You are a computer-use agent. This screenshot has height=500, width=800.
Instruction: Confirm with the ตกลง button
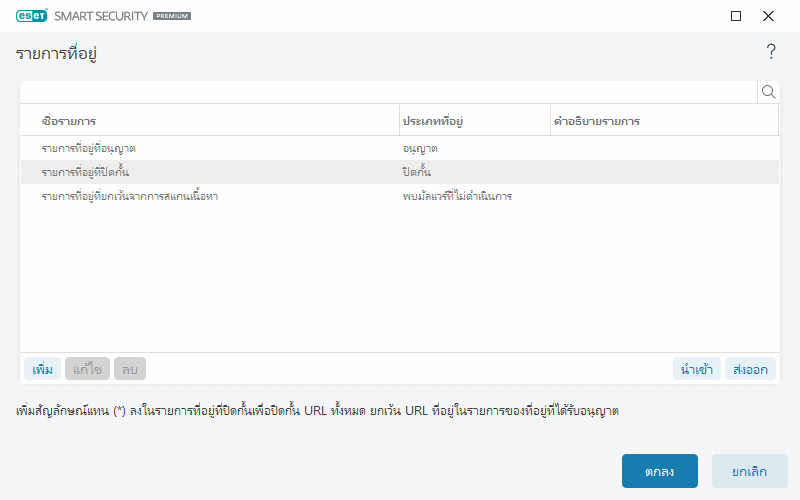coord(660,471)
